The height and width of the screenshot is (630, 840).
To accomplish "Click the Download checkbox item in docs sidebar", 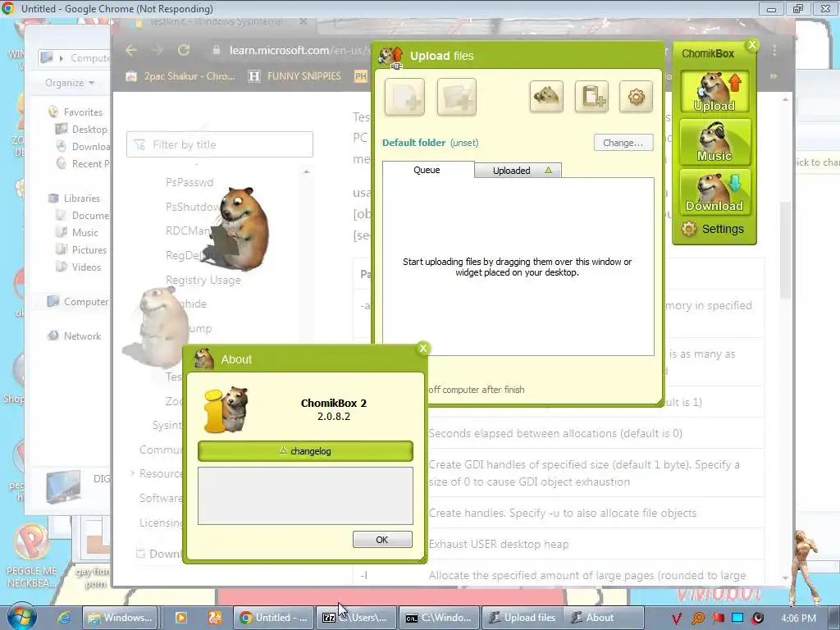I will [158, 554].
